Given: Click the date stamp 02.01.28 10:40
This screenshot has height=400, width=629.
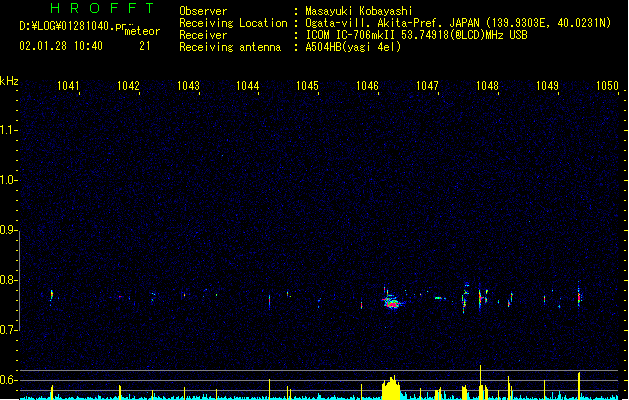Looking at the screenshot, I should click(61, 46).
